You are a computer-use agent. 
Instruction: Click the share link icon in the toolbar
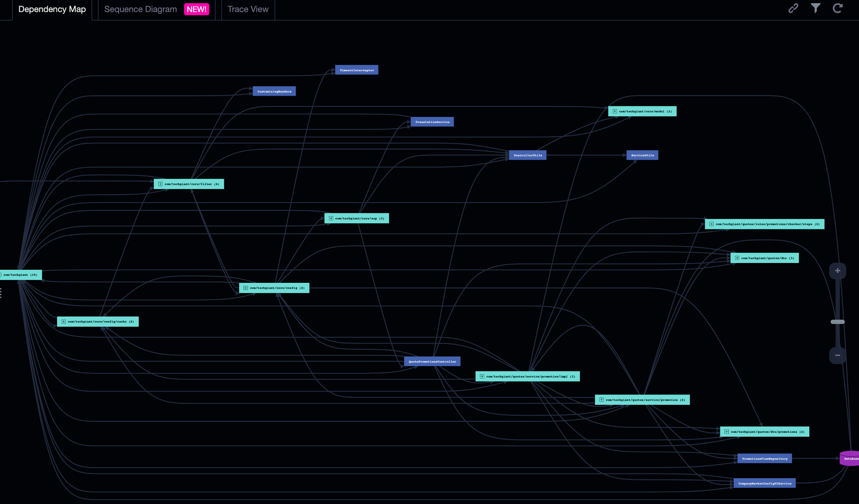click(793, 8)
